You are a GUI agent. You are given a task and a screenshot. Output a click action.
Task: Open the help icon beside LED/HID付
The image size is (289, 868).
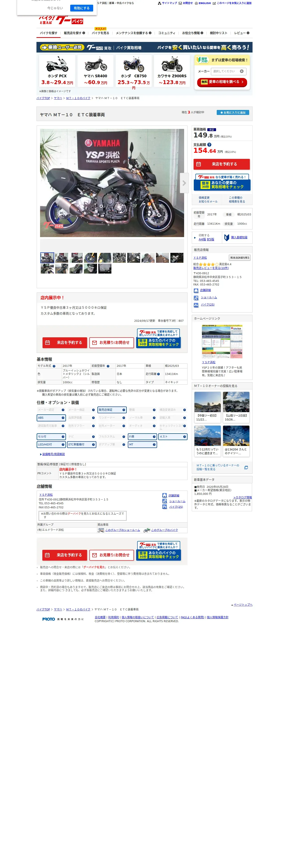click(63, 445)
